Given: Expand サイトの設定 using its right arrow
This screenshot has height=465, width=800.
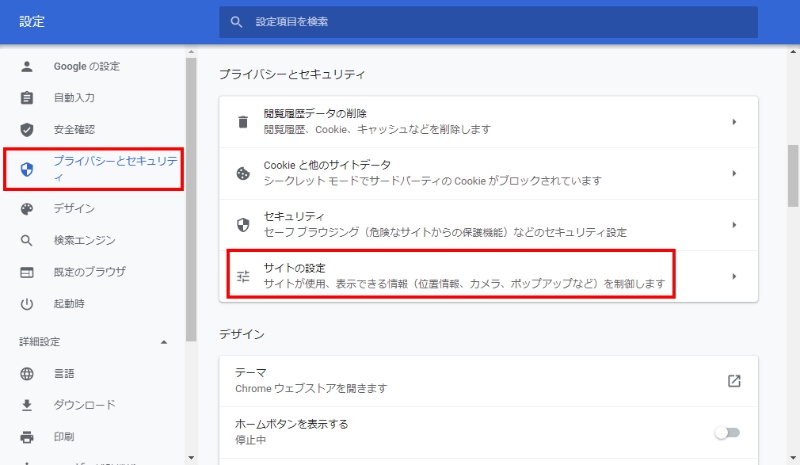Looking at the screenshot, I should coord(734,276).
